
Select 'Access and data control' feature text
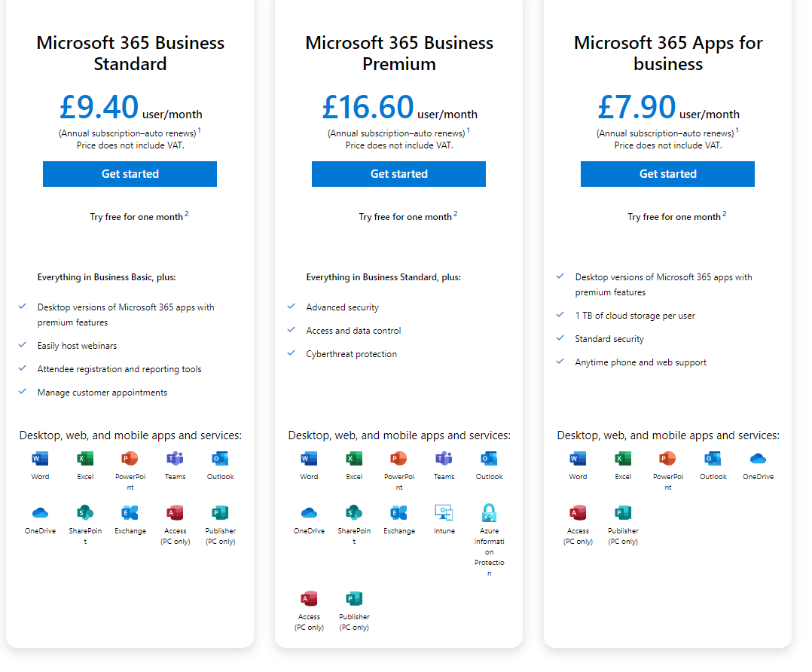pyautogui.click(x=353, y=331)
